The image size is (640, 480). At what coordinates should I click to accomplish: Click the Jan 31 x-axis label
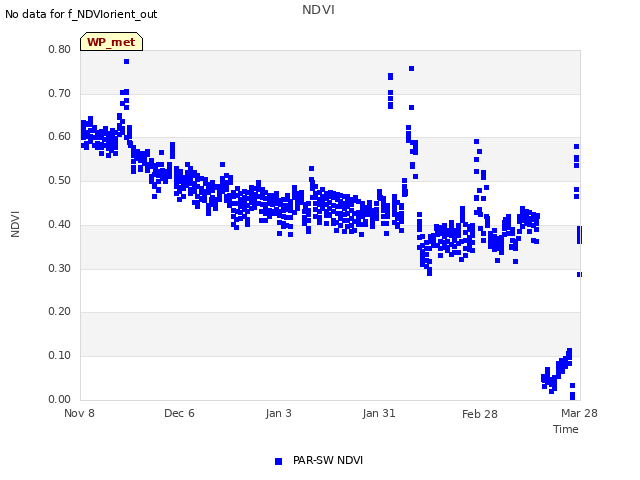pyautogui.click(x=379, y=413)
